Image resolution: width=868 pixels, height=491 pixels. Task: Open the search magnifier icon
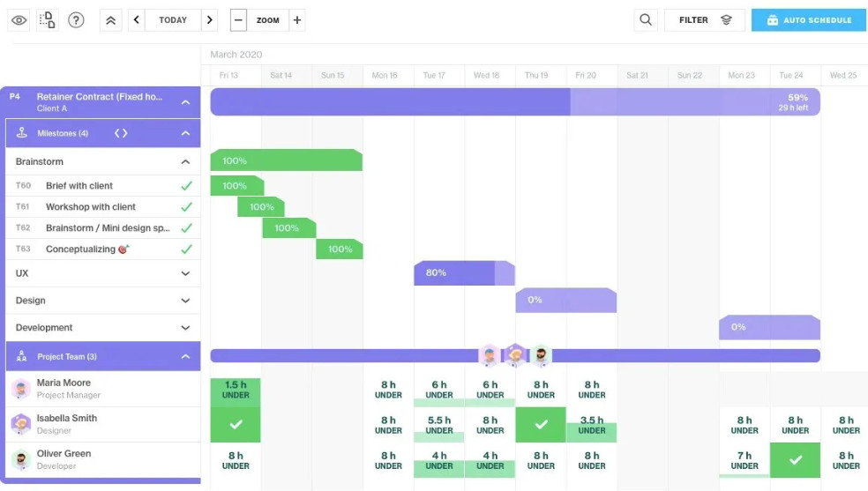pyautogui.click(x=647, y=20)
